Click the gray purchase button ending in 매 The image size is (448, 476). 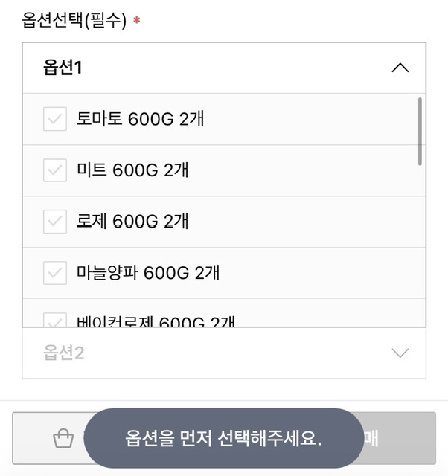400,438
